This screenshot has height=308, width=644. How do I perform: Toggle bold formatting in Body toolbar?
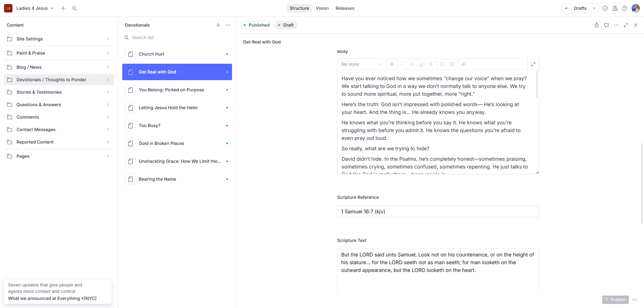(392, 64)
